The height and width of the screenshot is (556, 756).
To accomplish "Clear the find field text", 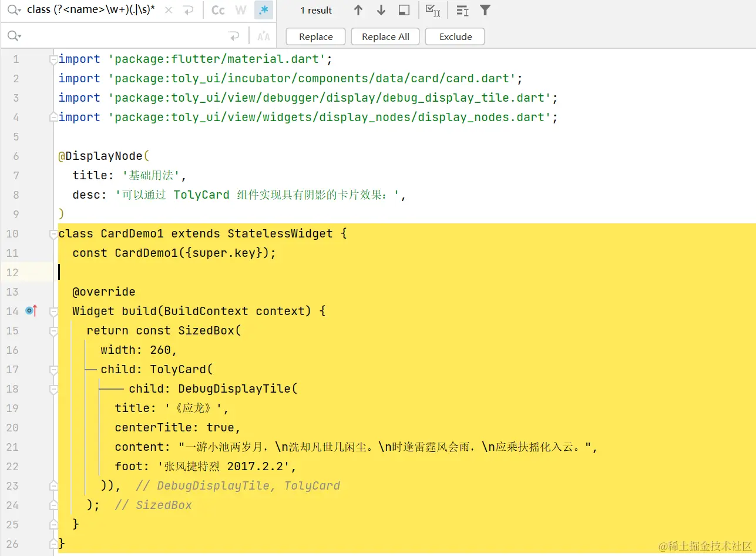I will [169, 11].
